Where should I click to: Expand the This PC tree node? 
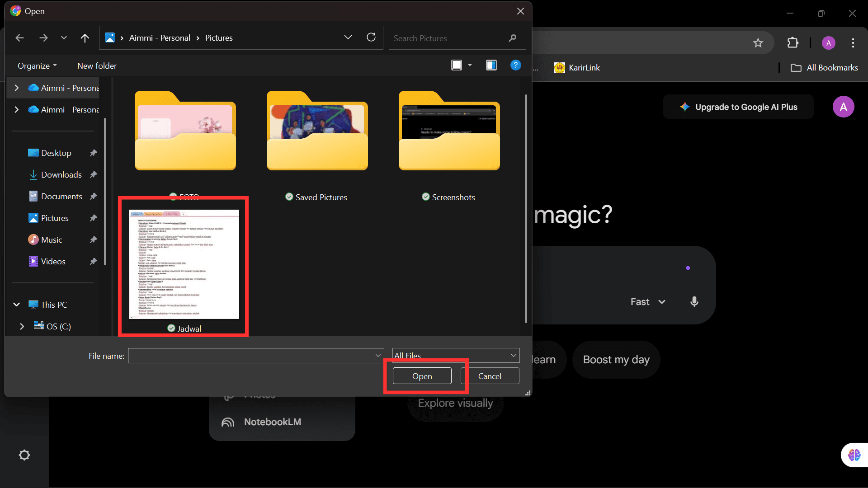click(17, 305)
